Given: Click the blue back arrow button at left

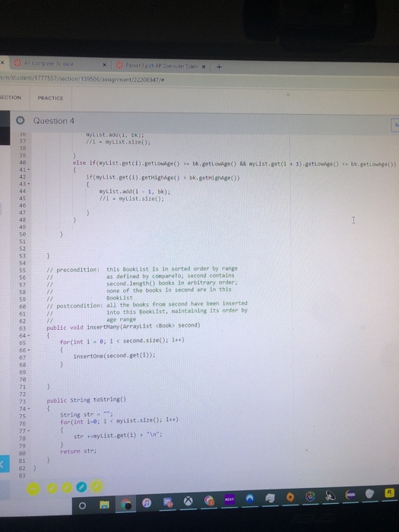Looking at the screenshot, I should [x=5, y=464].
